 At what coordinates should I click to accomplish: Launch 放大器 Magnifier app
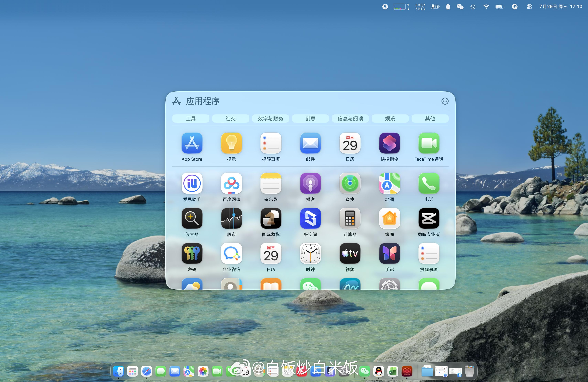pos(192,218)
